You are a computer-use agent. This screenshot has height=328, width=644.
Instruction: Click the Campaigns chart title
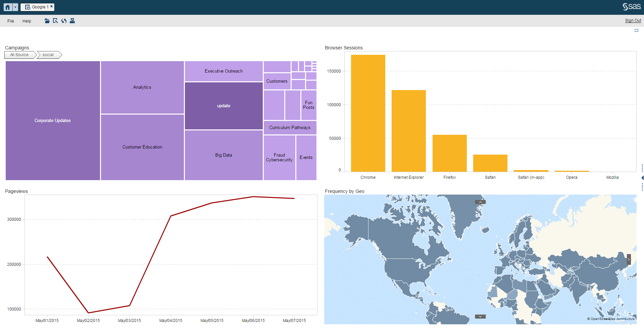click(17, 48)
